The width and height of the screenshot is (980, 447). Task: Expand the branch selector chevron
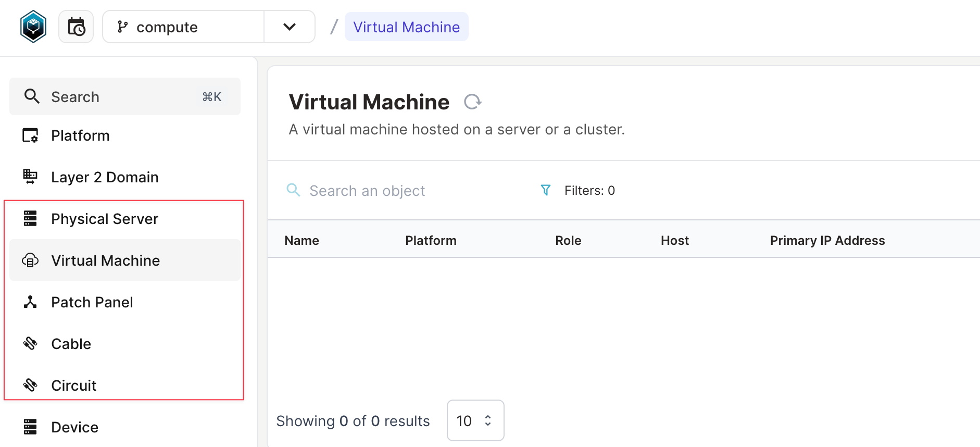290,27
